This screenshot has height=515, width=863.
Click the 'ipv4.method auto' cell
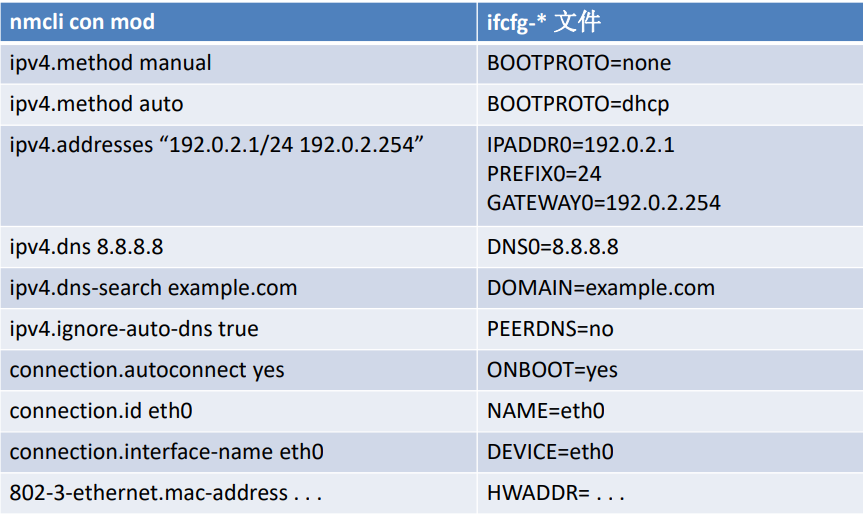(238, 104)
